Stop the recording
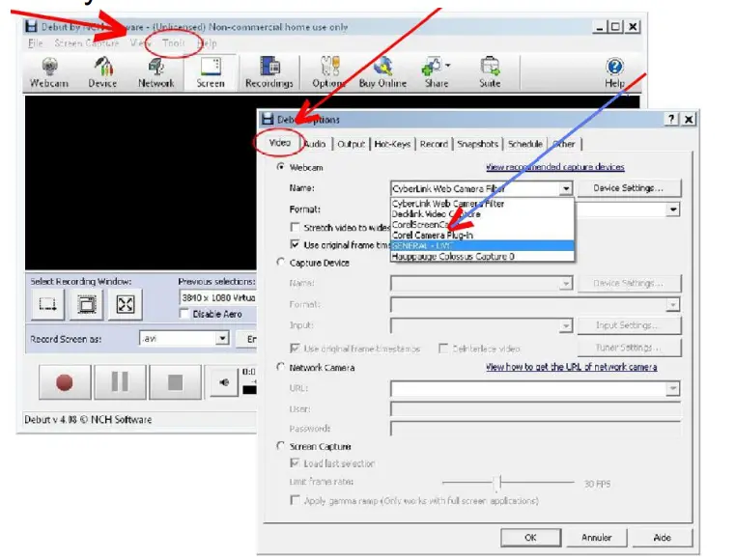 (176, 382)
